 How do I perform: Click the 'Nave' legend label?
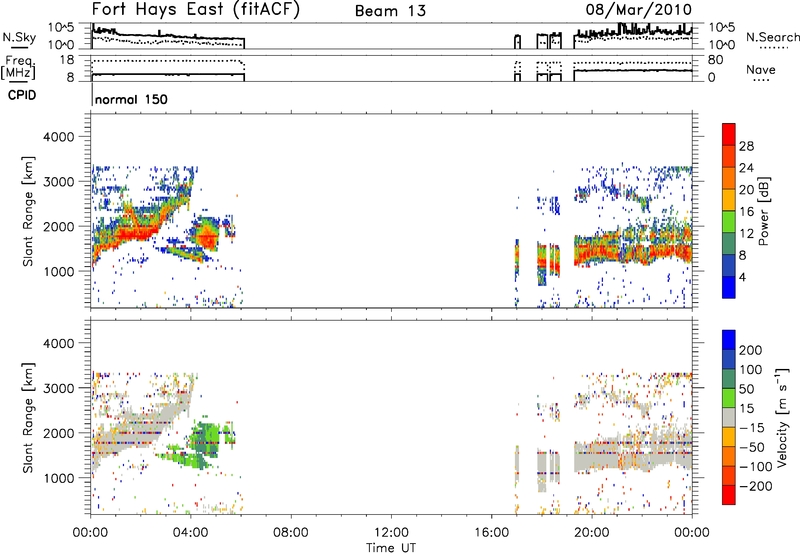pos(760,70)
